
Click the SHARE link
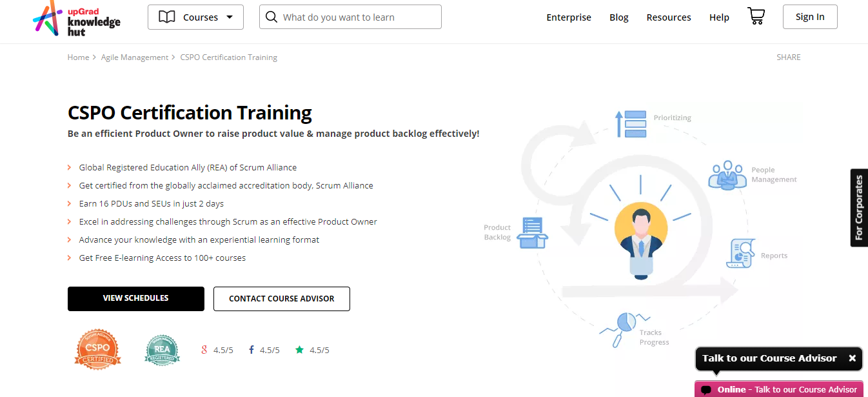(x=789, y=57)
